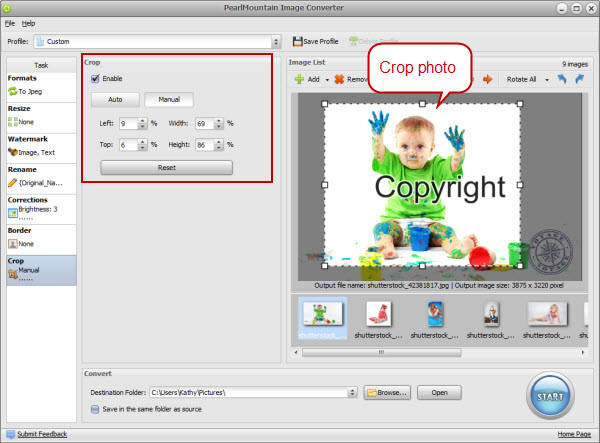The height and width of the screenshot is (443, 600).
Task: Open the File menu
Action: pyautogui.click(x=9, y=22)
